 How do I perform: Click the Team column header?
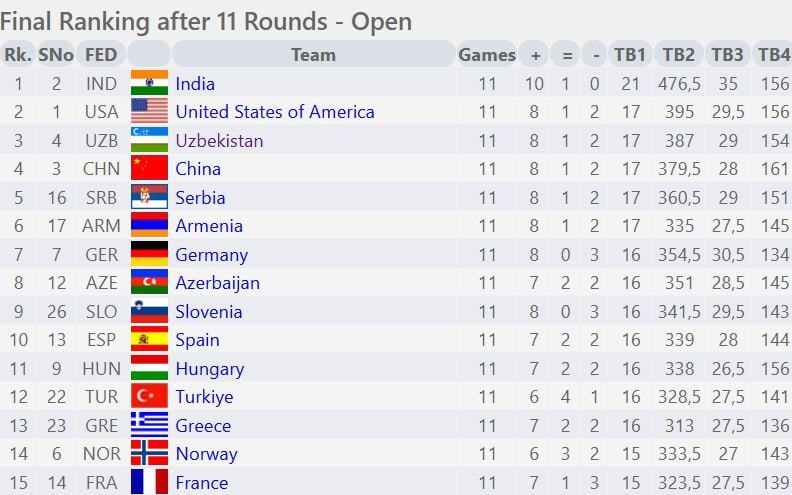313,55
